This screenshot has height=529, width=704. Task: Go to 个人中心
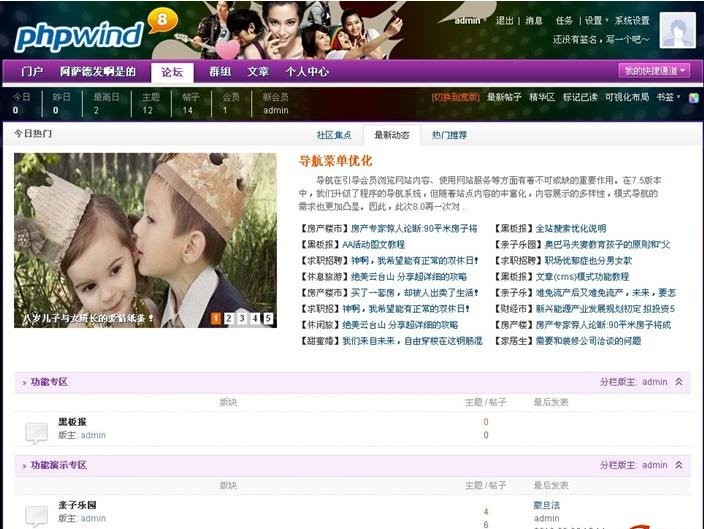click(307, 72)
